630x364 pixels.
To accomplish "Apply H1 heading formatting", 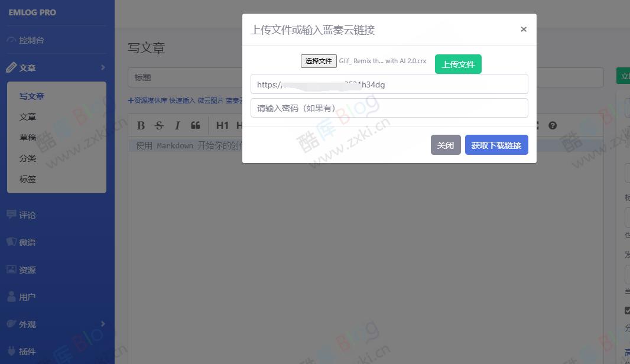I will click(222, 125).
